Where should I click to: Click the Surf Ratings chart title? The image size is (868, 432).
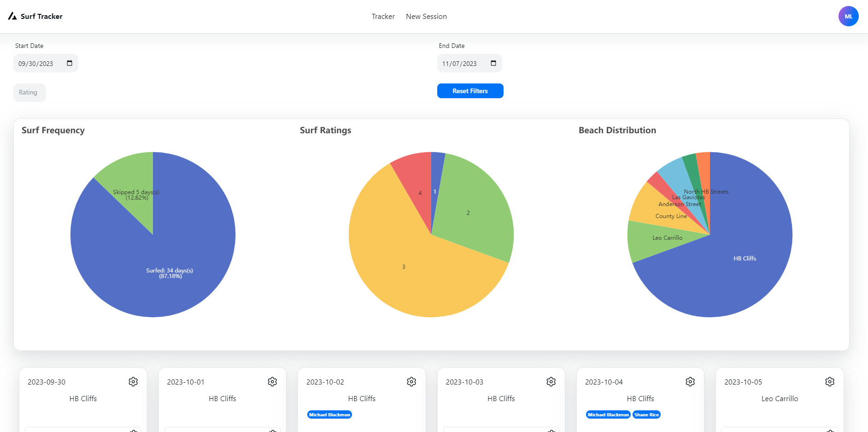coord(325,130)
